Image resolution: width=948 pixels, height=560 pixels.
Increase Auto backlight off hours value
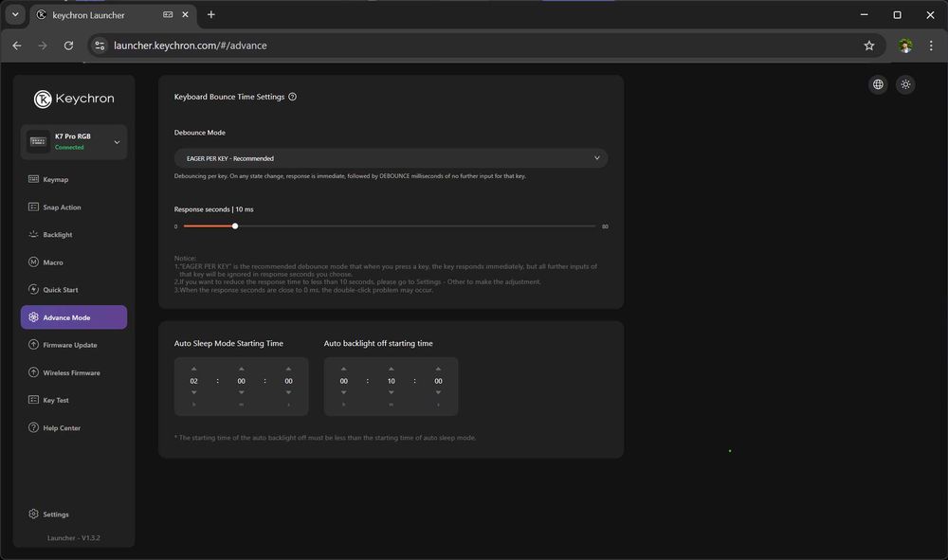[343, 369]
